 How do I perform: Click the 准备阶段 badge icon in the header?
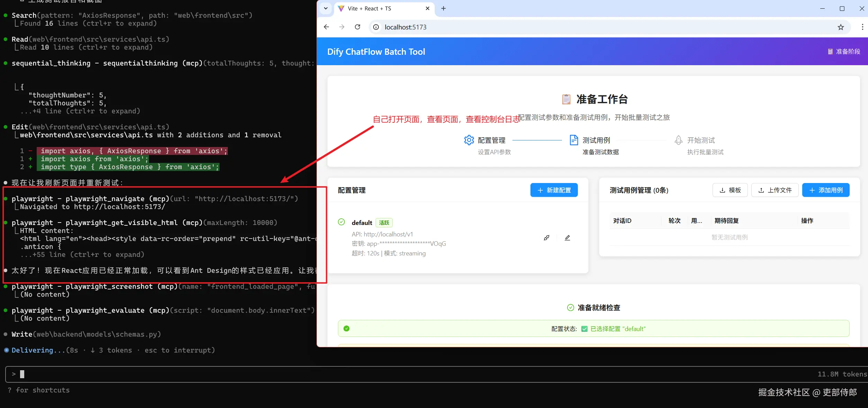pos(830,51)
